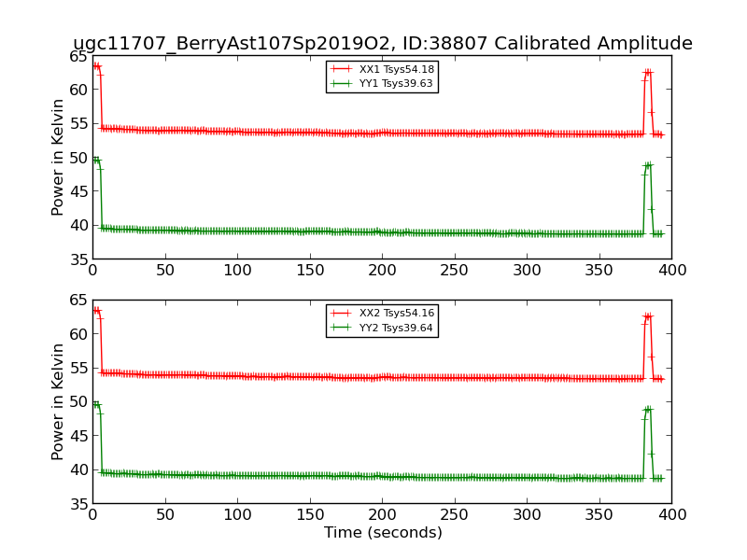
Task: Click top plot's 'Power in Kelvin' label
Action: tap(57, 158)
